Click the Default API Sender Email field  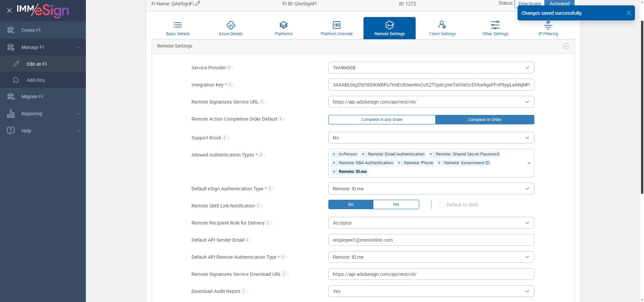pos(431,240)
